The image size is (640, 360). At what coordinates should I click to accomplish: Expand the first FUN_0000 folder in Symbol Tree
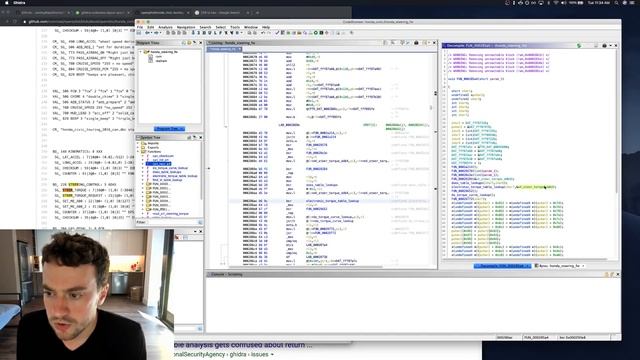[x=143, y=184]
